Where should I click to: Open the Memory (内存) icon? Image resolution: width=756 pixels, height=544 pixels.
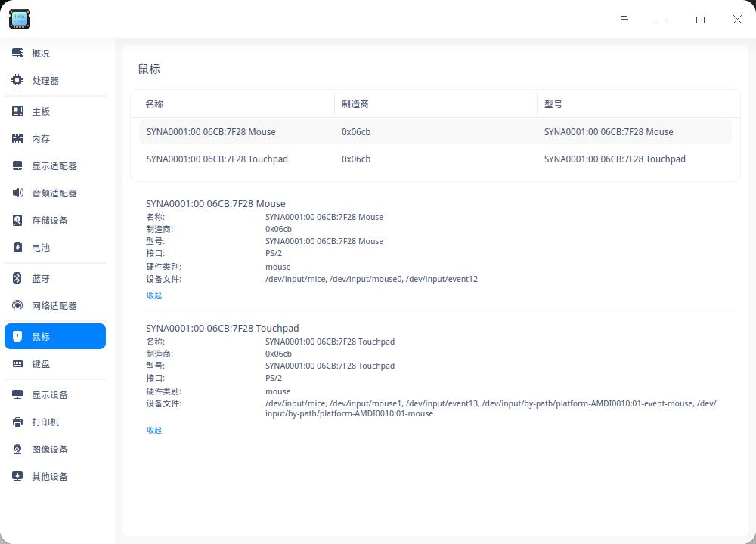(x=17, y=139)
